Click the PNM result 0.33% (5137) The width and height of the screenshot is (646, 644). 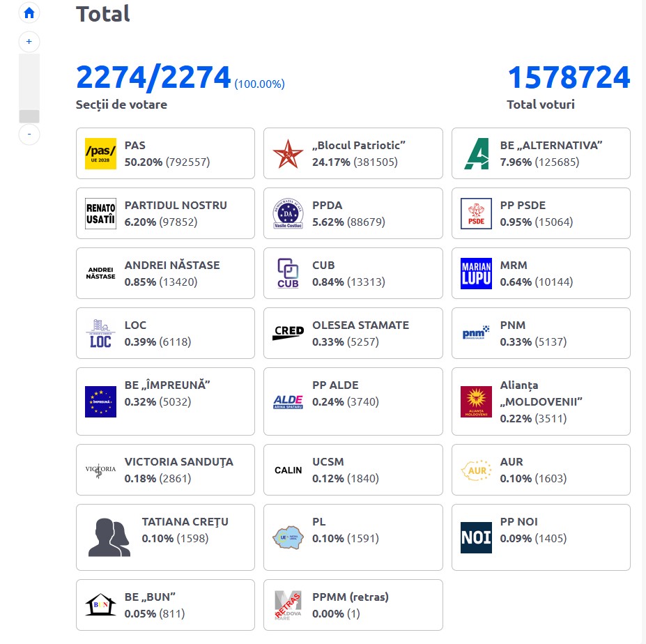[534, 342]
